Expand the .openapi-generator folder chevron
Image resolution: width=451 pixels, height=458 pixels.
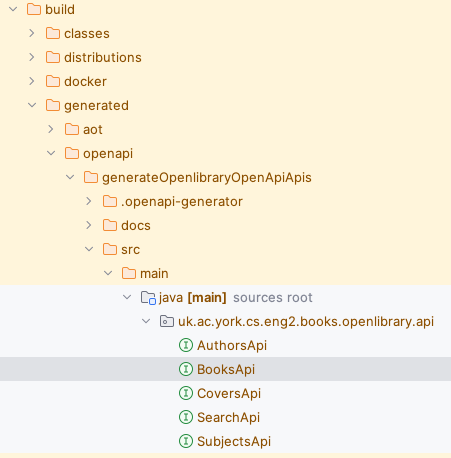tap(89, 201)
